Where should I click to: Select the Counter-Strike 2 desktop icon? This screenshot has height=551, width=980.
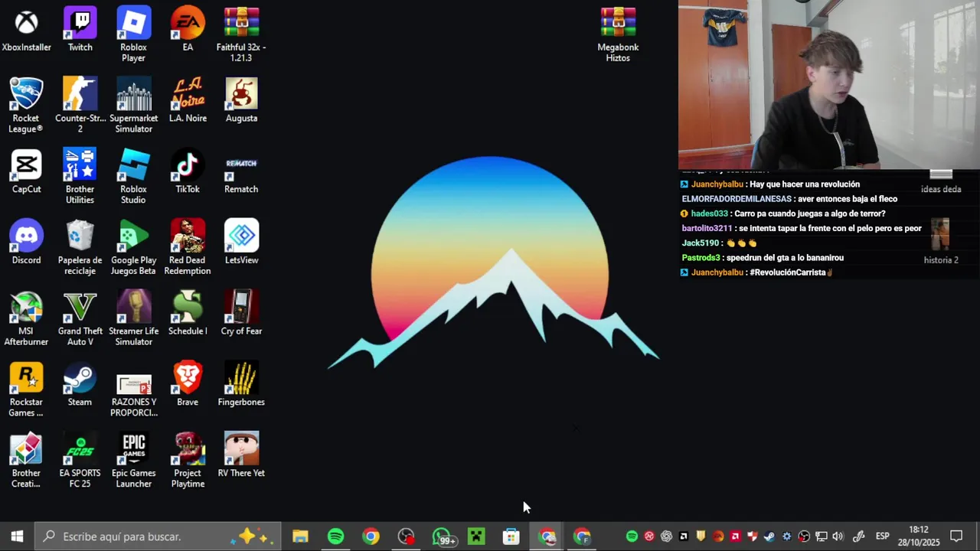coord(80,106)
